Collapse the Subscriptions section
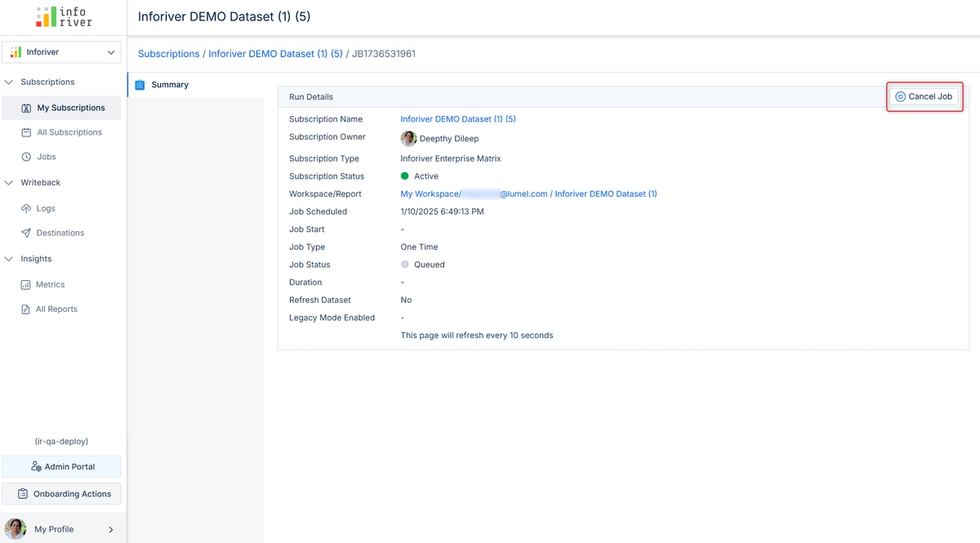Image resolution: width=980 pixels, height=543 pixels. (9, 82)
